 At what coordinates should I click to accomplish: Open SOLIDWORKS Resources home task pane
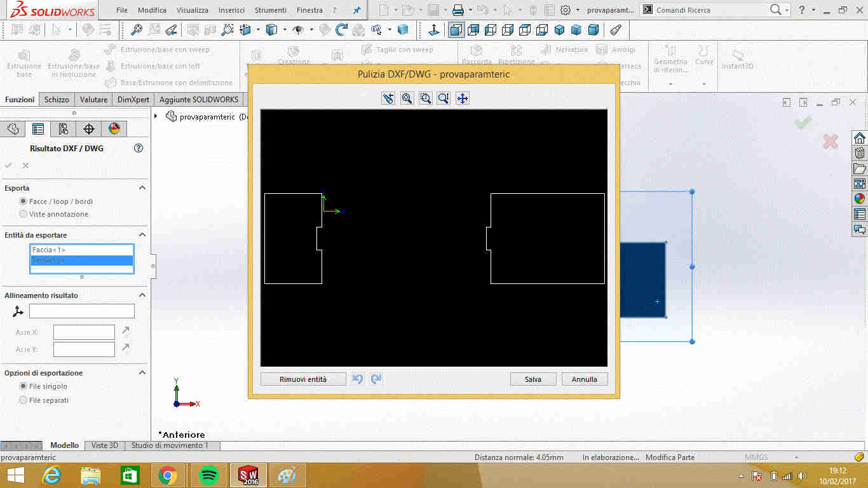860,138
